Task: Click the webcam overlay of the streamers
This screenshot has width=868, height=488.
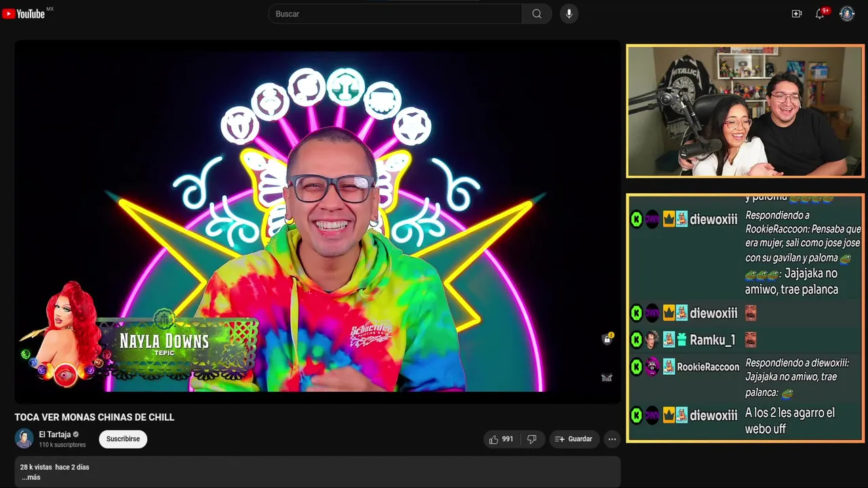Action: [745, 111]
